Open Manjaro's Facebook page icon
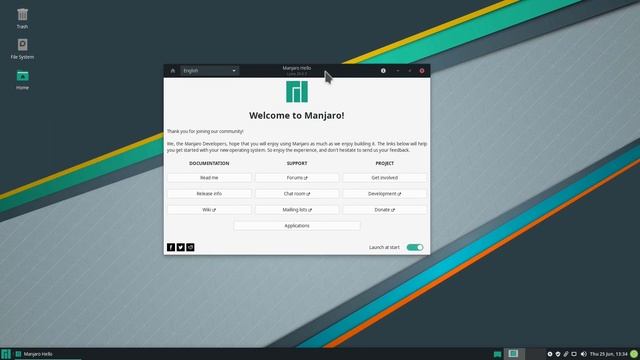Image resolution: width=640 pixels, height=360 pixels. (171, 247)
